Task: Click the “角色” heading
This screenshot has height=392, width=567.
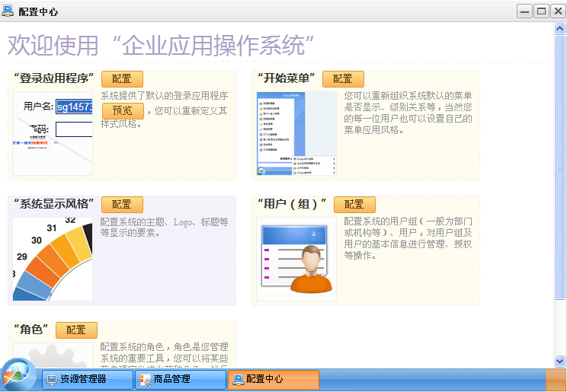Action: point(30,329)
